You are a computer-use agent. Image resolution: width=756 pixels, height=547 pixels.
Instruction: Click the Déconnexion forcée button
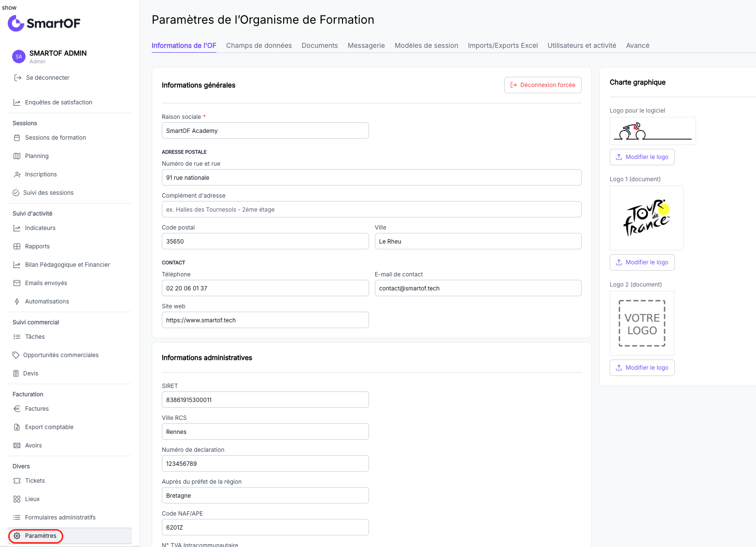543,85
